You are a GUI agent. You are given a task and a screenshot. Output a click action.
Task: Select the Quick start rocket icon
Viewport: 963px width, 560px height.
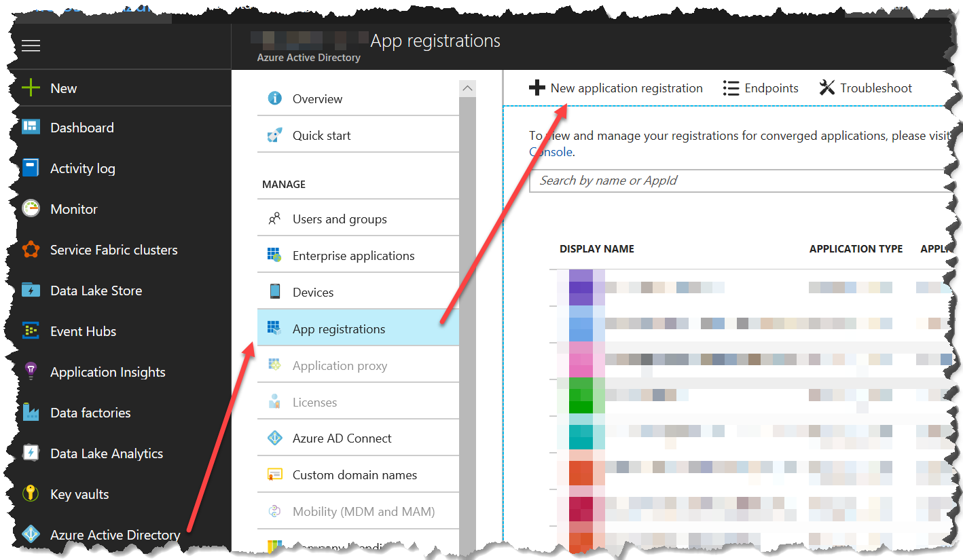(275, 135)
